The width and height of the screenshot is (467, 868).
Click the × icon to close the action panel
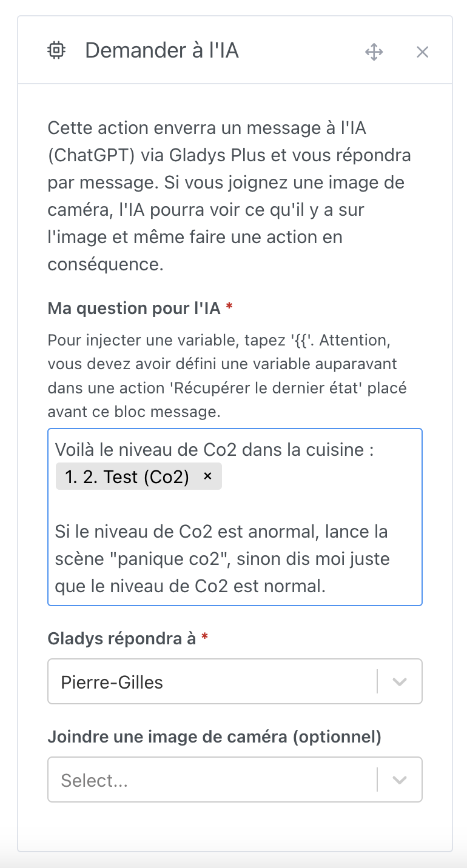click(x=423, y=52)
